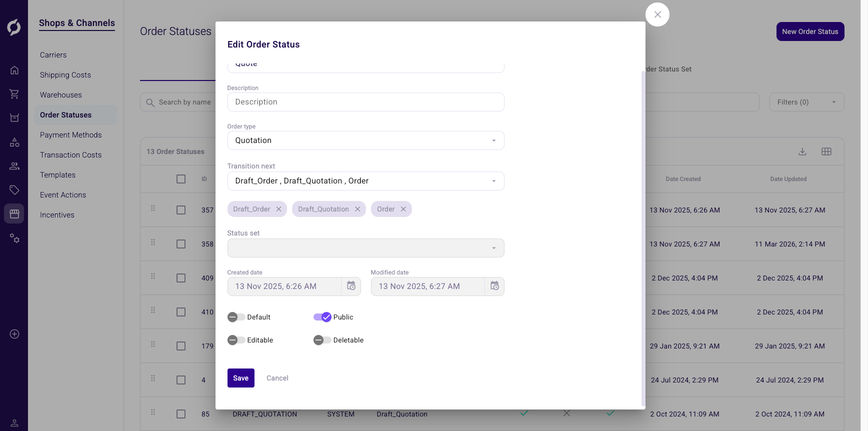The height and width of the screenshot is (431, 868).
Task: Create a New Order Status
Action: pyautogui.click(x=810, y=31)
